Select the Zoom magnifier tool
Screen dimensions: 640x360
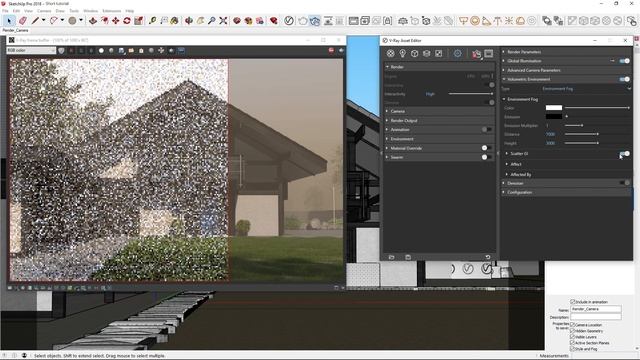211,20
